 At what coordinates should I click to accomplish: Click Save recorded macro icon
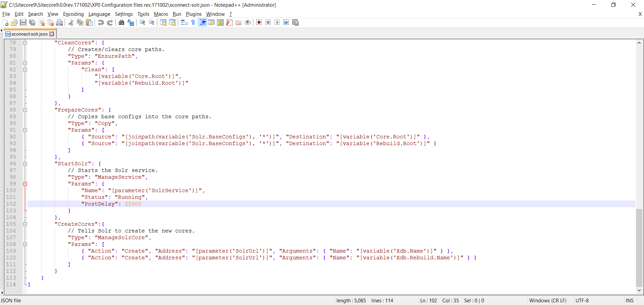coord(296,23)
